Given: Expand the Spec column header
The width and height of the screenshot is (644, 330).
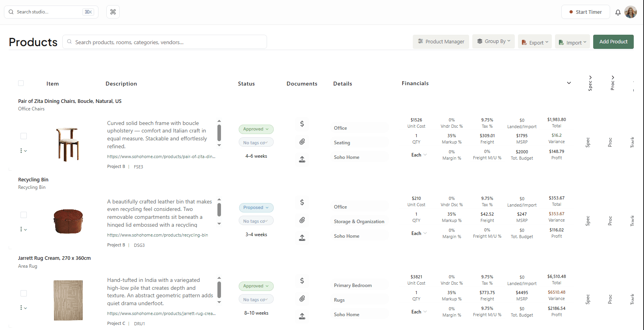Looking at the screenshot, I should [x=590, y=83].
